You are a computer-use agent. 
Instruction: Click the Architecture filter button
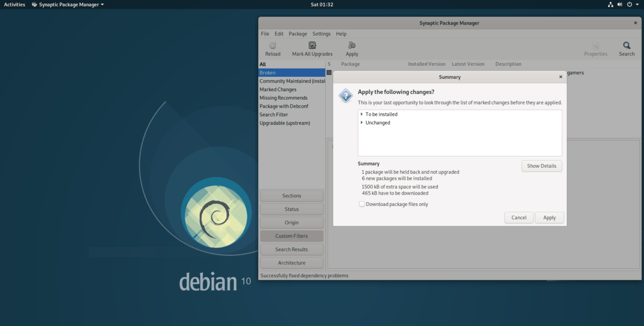(x=291, y=263)
